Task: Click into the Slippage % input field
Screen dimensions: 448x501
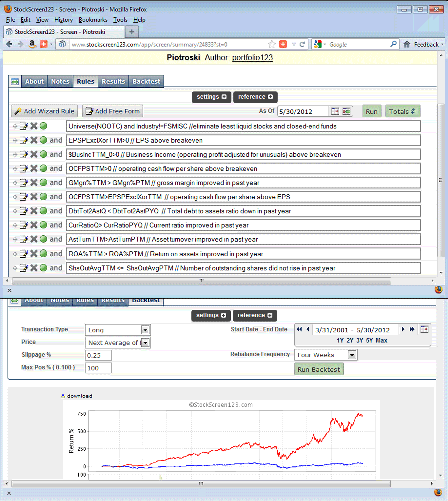Action: 98,355
